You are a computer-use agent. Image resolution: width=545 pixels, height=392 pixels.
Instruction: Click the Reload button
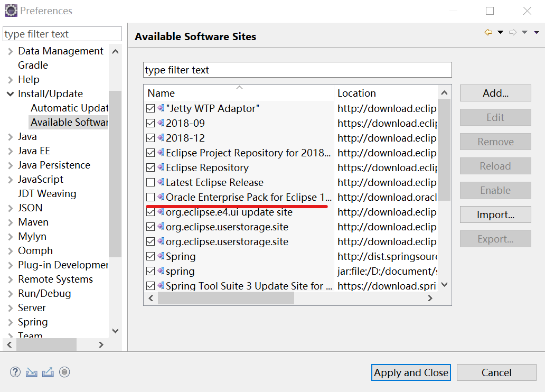pyautogui.click(x=495, y=166)
